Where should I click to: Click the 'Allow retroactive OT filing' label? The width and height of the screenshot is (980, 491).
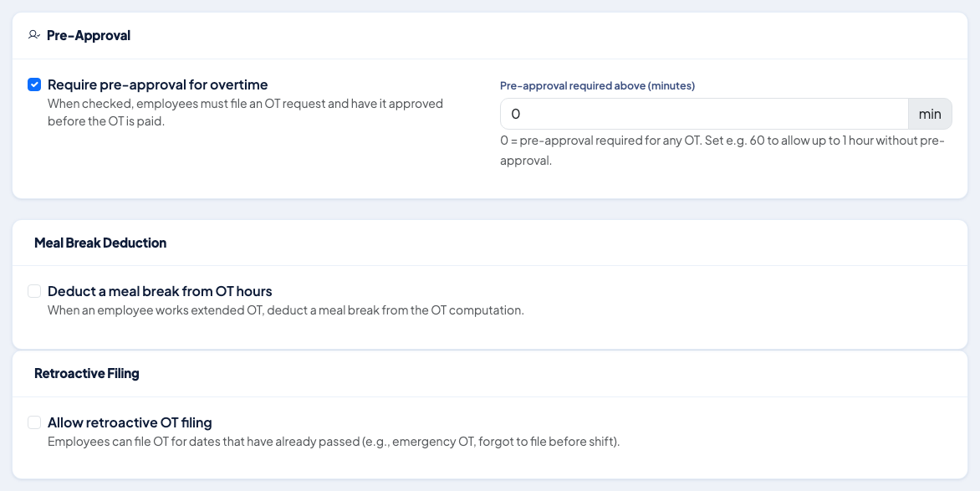point(130,422)
